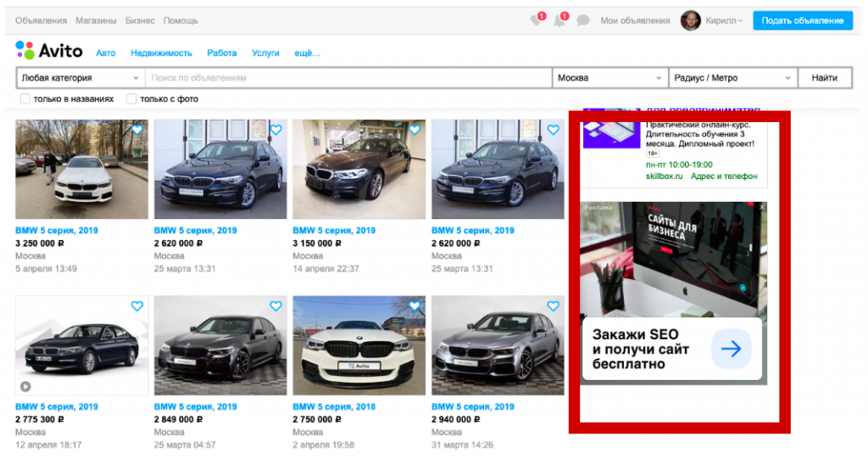Favorite the BMW priced 3 150 000 ₽
Image resolution: width=868 pixels, height=459 pixels.
tap(415, 130)
